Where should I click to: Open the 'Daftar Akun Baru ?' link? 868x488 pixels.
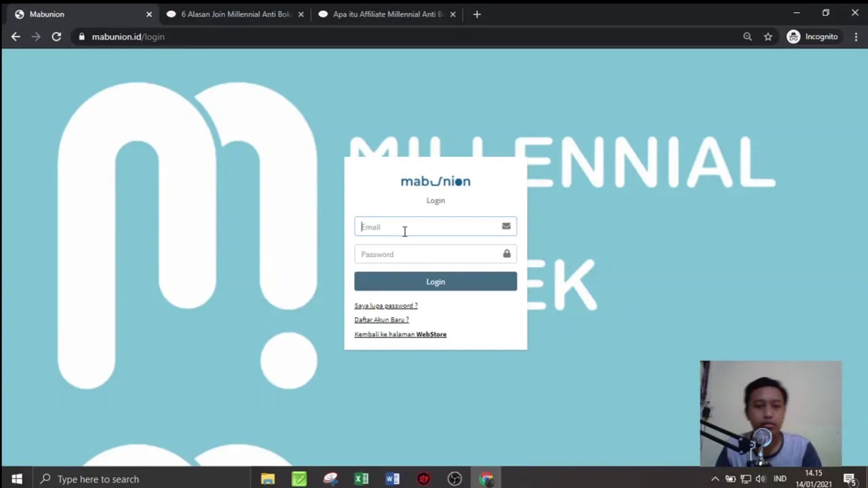(x=381, y=320)
